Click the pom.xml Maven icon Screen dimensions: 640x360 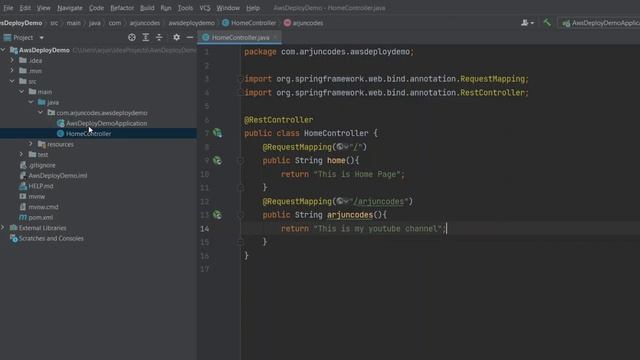[x=23, y=218]
